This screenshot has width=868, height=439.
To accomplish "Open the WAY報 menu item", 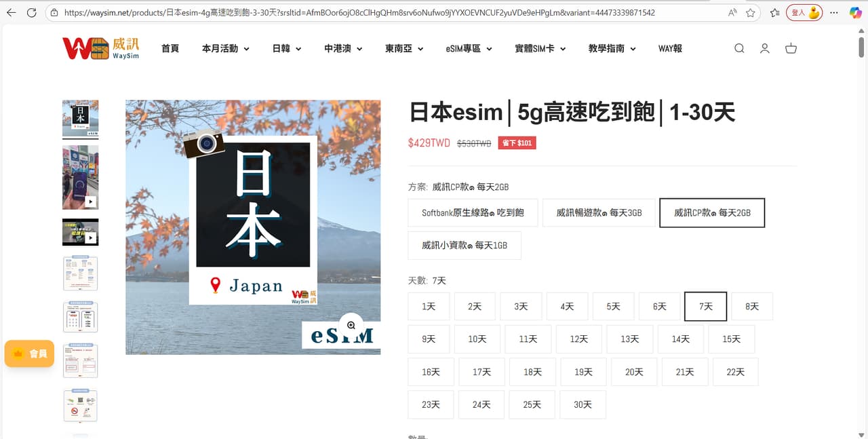I will click(x=670, y=48).
